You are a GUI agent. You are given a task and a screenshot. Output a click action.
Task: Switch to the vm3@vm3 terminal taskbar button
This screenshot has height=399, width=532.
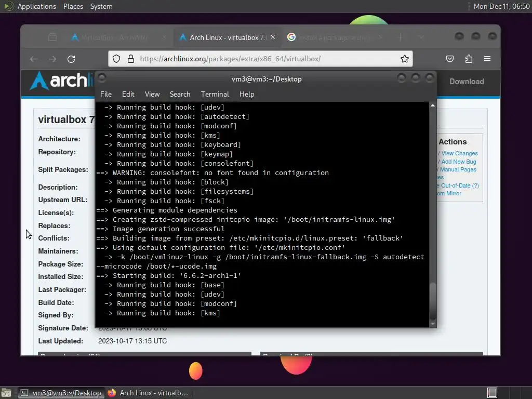(x=60, y=393)
